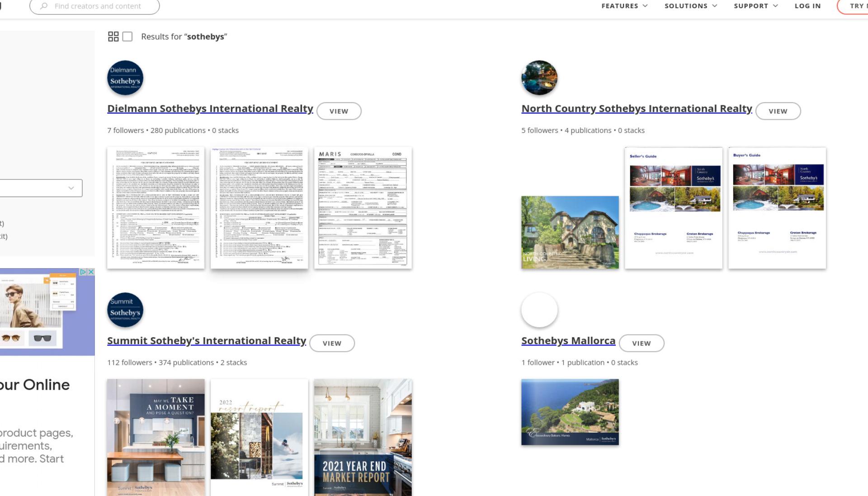This screenshot has height=496, width=868.
Task: Open the Seller's Guide publication
Action: (x=674, y=208)
